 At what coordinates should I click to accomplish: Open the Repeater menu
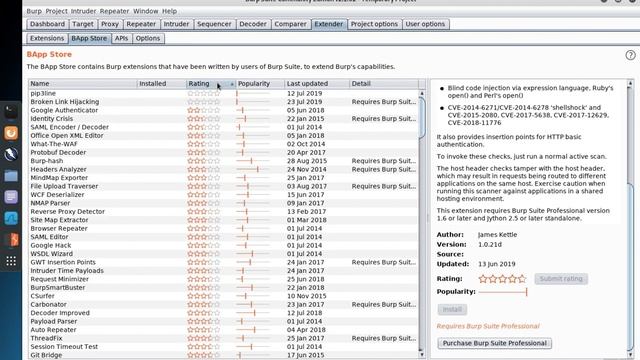[114, 11]
